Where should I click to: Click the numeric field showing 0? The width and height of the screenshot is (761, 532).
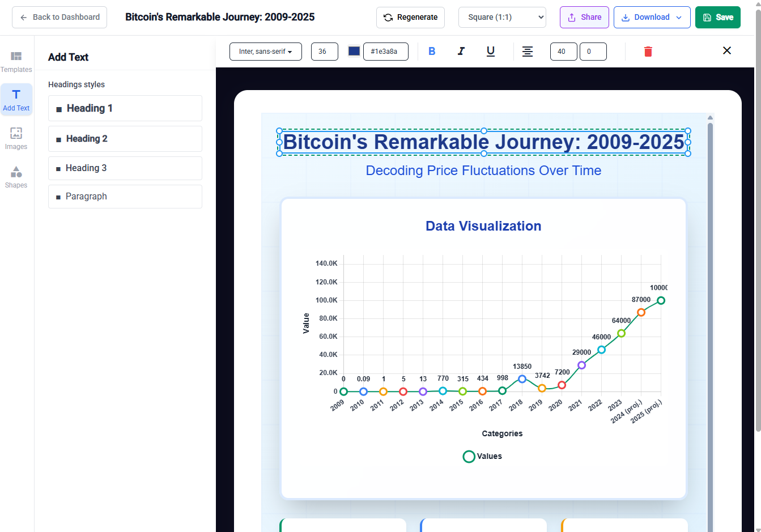tap(593, 52)
